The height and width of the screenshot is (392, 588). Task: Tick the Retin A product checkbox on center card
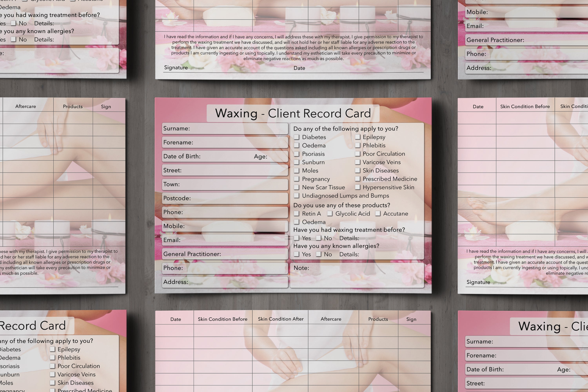click(x=297, y=213)
